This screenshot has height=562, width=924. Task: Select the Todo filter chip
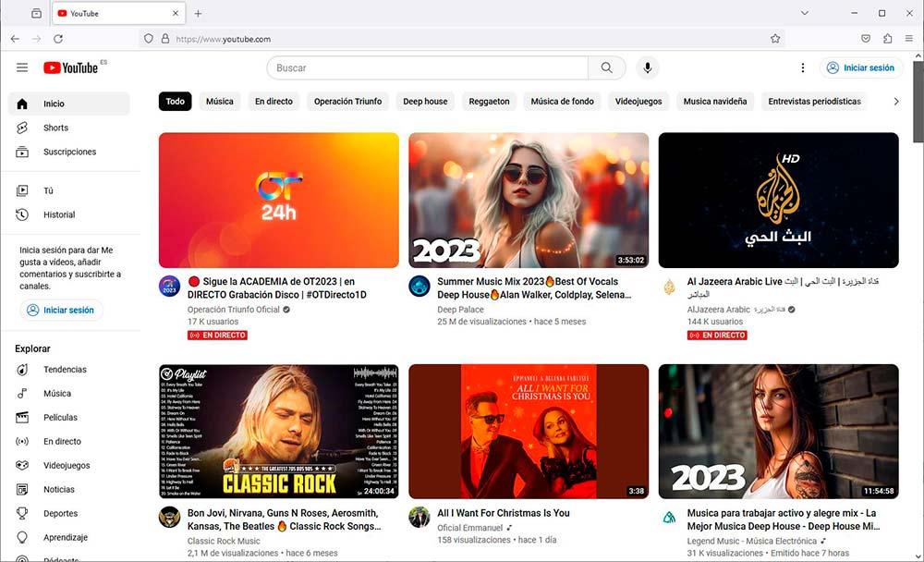click(175, 101)
